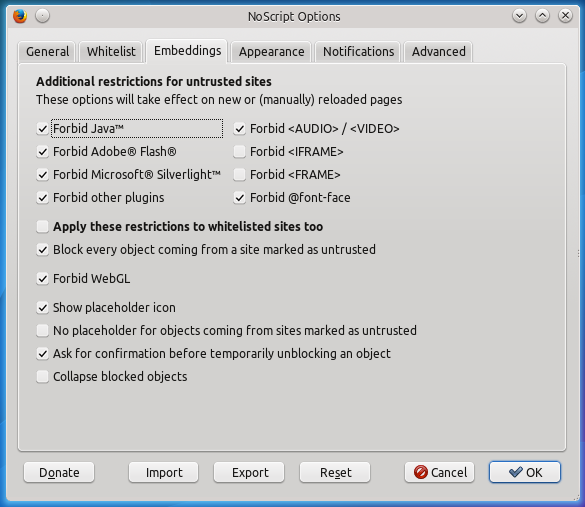Check Collapse blocked objects option

click(43, 376)
